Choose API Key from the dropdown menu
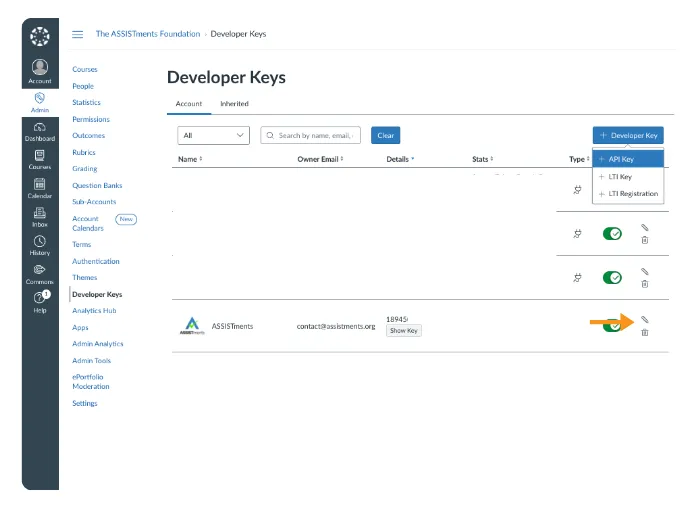 (628, 159)
